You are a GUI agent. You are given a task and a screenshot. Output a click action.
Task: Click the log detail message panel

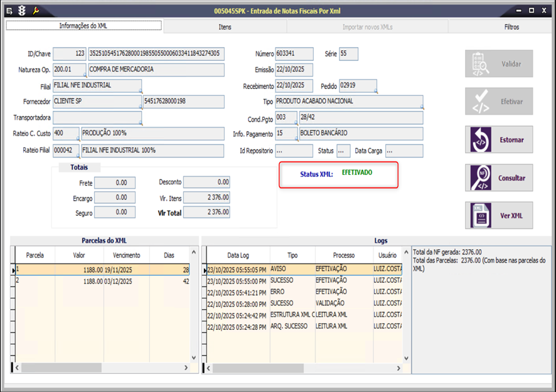pyautogui.click(x=481, y=310)
